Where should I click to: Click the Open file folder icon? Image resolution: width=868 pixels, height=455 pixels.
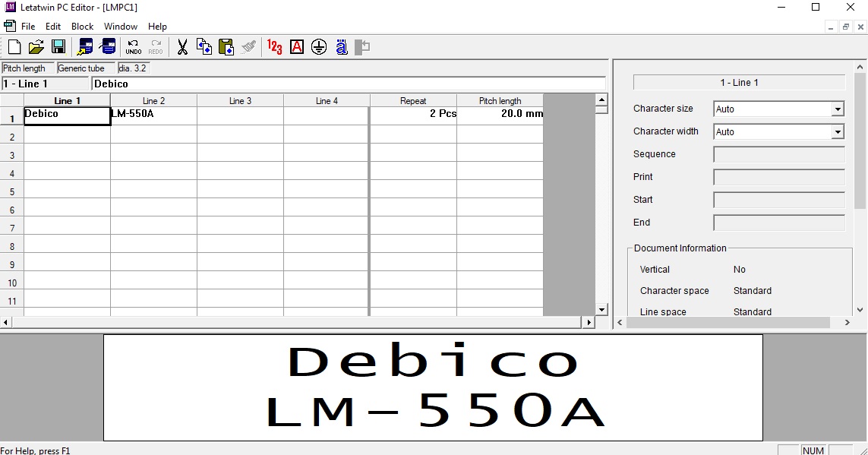(36, 47)
